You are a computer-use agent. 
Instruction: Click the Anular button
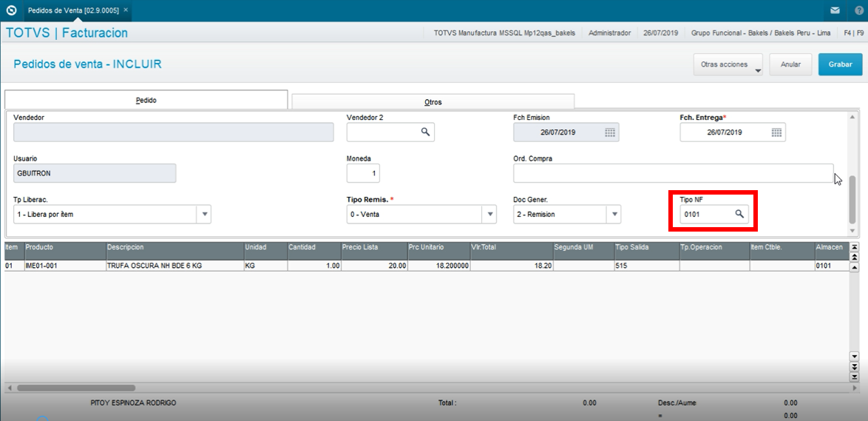[x=790, y=64]
